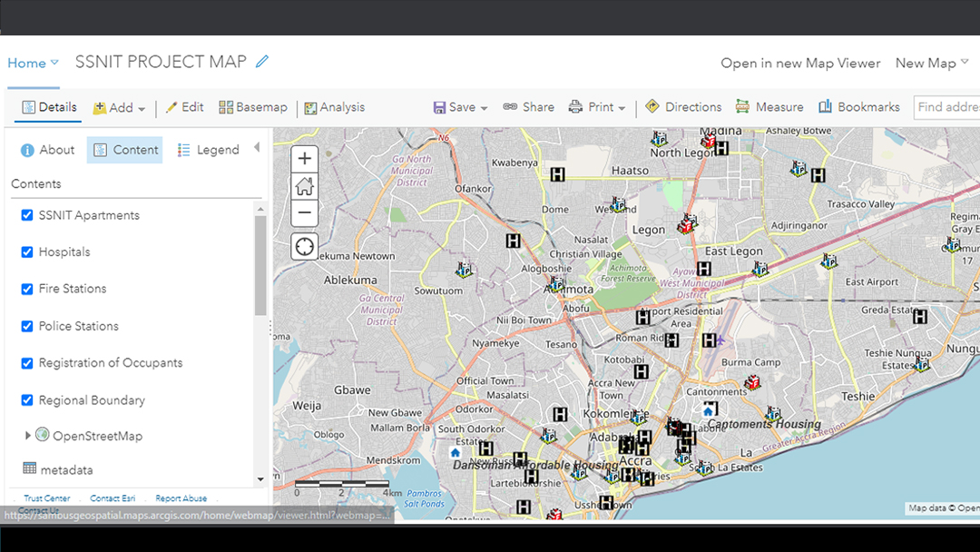The height and width of the screenshot is (552, 980).
Task: Open the Trust Center link
Action: point(47,498)
